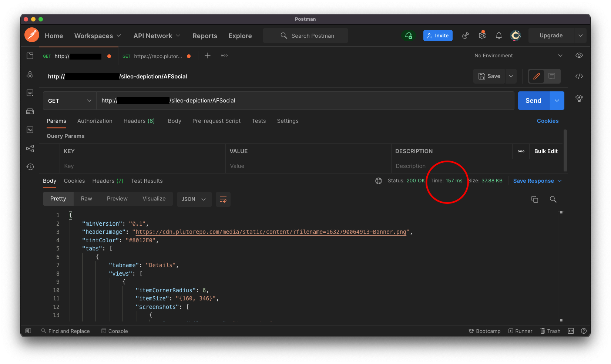Open the History sidebar icon
Image resolution: width=611 pixels, height=364 pixels.
click(30, 167)
